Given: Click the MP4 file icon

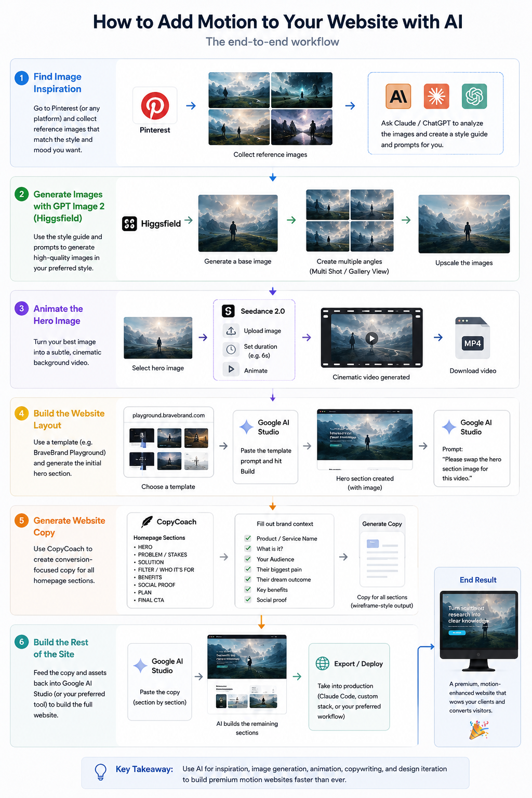Looking at the screenshot, I should pos(472,338).
